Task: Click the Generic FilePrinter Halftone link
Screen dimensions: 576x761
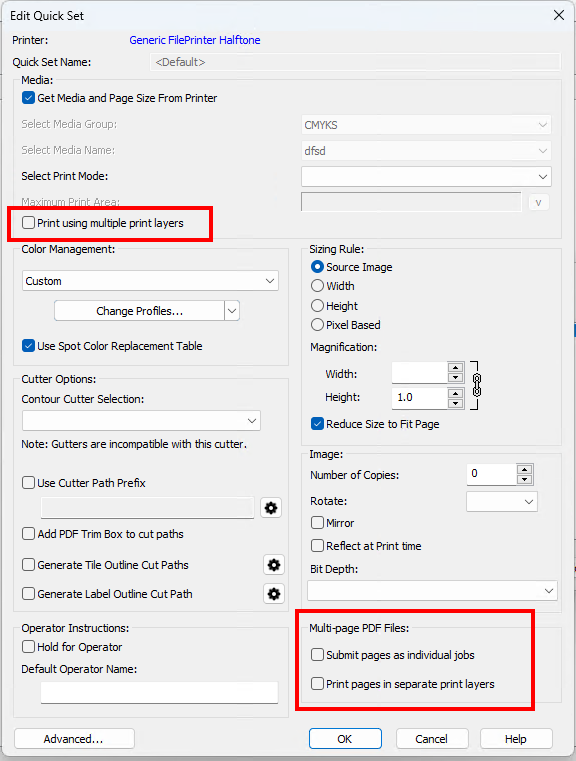Action: (x=195, y=40)
